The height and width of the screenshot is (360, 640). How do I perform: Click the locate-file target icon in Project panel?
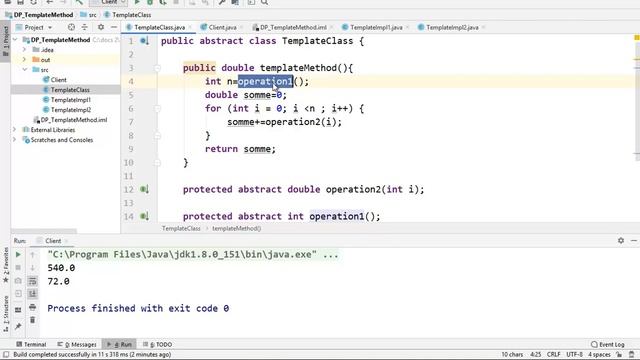point(71,27)
